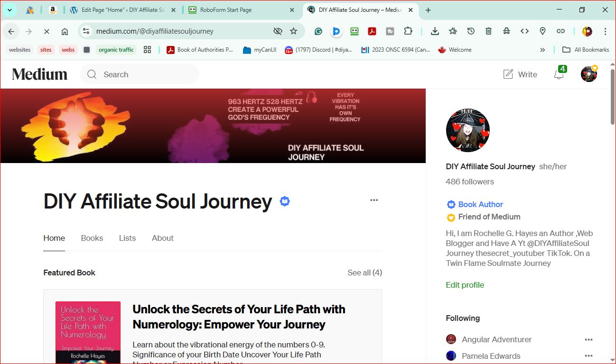Click the code brackets toolbar icon
The height and width of the screenshot is (364, 616).
point(524,31)
